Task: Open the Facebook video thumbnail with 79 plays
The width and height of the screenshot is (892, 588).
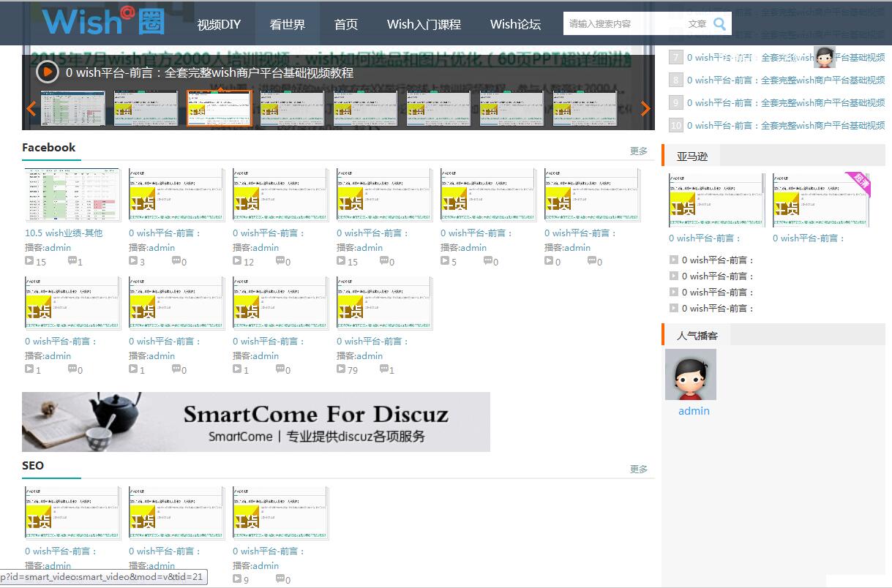Action: [384, 303]
